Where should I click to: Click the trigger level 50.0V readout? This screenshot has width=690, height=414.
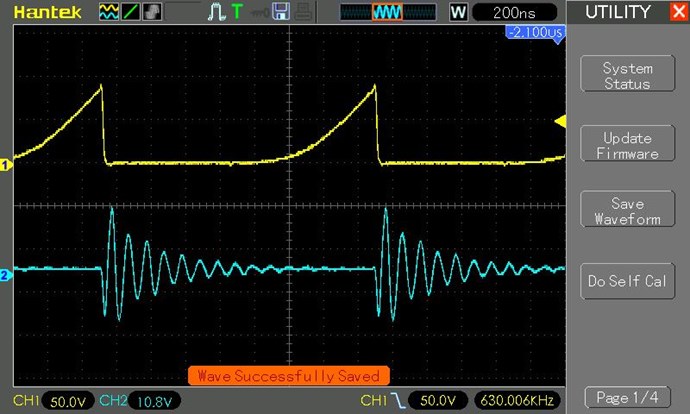point(438,400)
